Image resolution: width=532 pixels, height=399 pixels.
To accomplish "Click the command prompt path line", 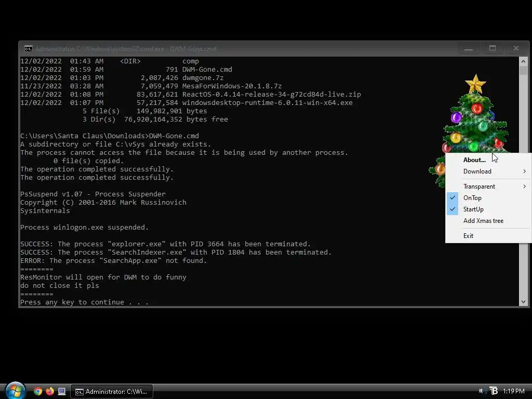I will (x=110, y=136).
